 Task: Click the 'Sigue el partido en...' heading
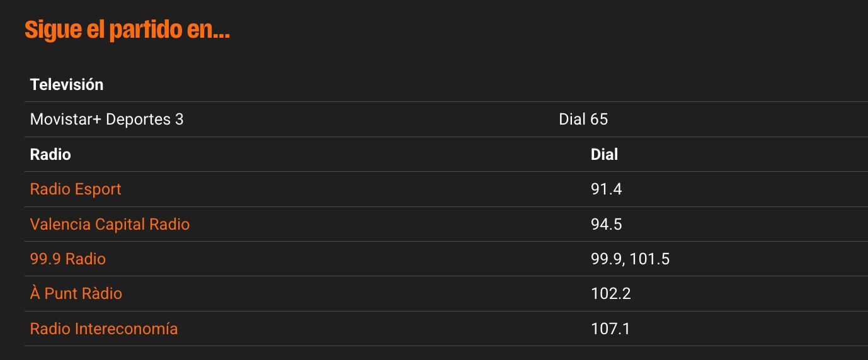(127, 30)
